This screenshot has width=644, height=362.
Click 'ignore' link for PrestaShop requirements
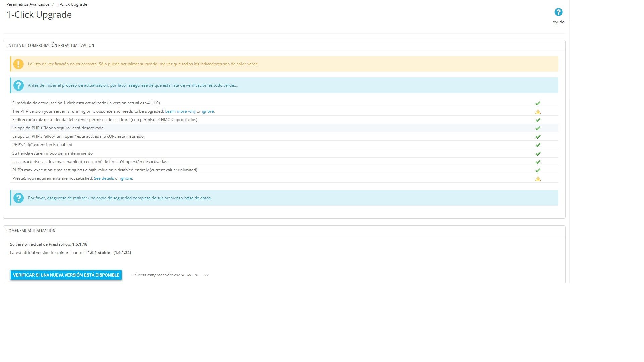(x=126, y=178)
